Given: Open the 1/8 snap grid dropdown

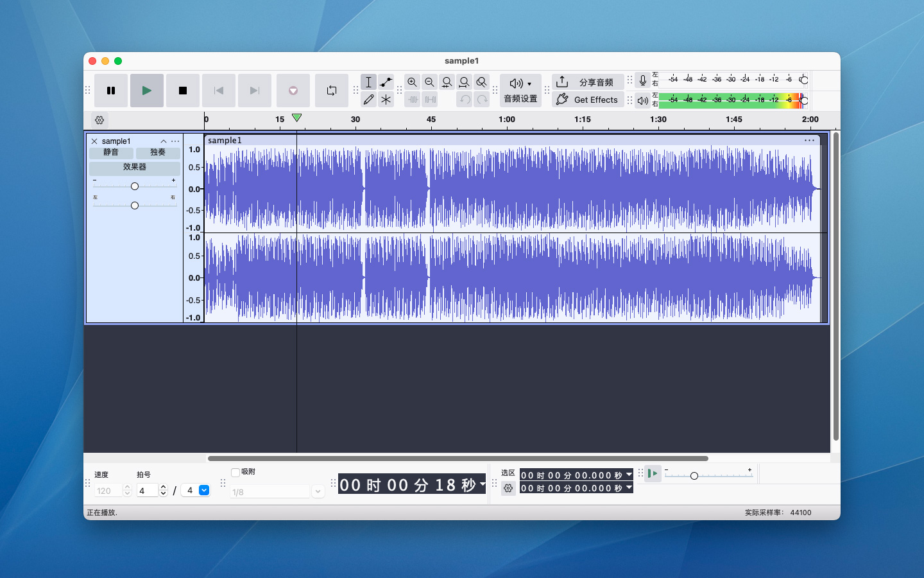Looking at the screenshot, I should (x=318, y=492).
